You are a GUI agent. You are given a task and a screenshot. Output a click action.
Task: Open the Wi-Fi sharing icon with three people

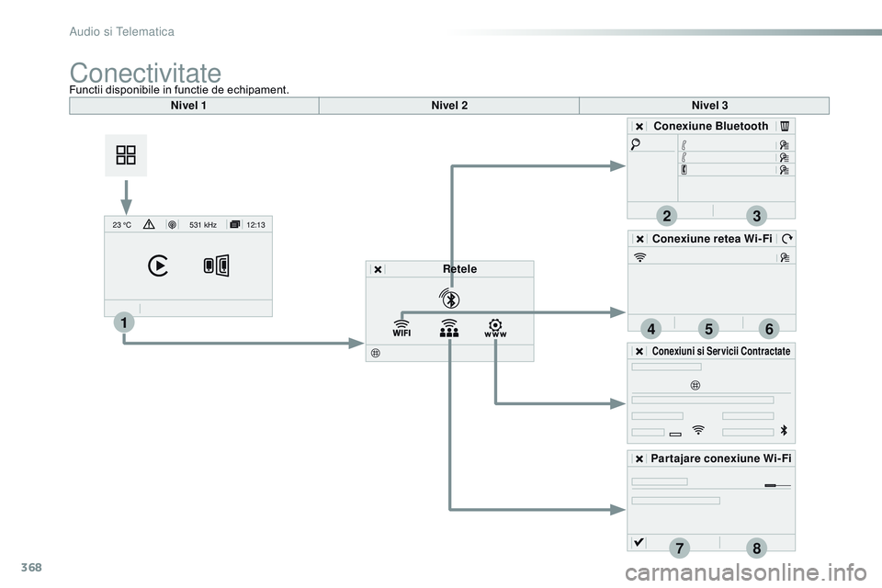(x=449, y=328)
